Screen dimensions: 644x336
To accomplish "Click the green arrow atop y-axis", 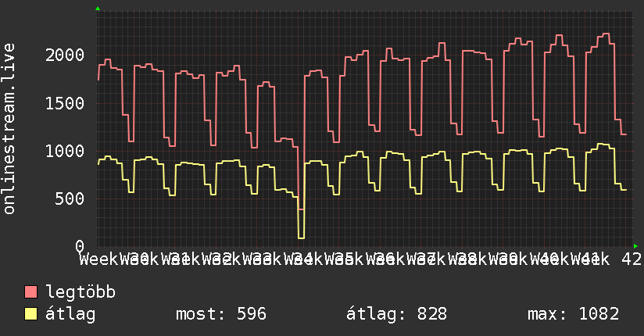I will coord(98,9).
